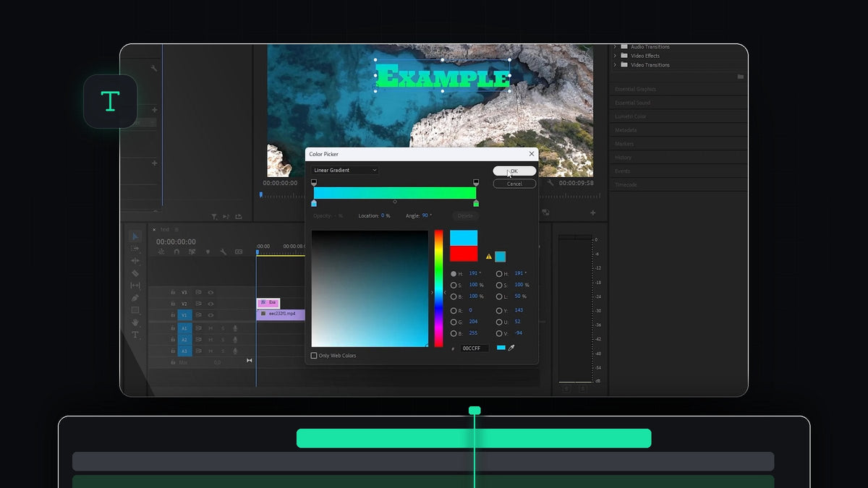Toggle V2 track output eye

click(x=210, y=304)
